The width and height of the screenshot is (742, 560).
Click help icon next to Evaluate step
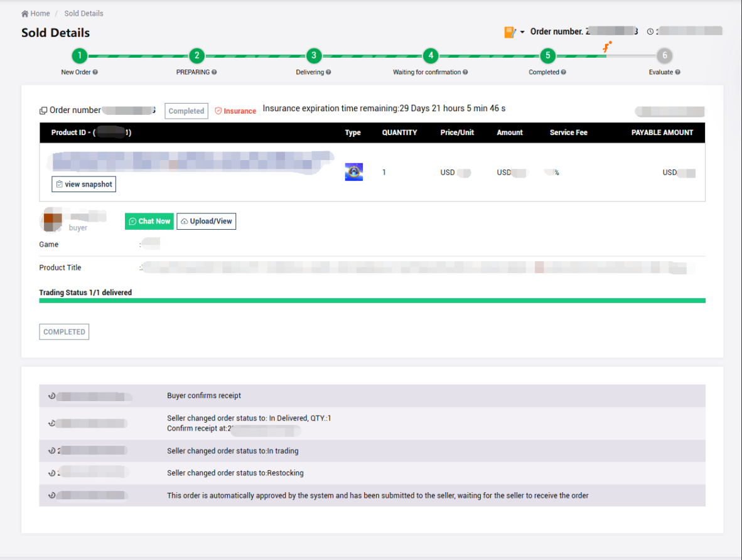(x=678, y=72)
